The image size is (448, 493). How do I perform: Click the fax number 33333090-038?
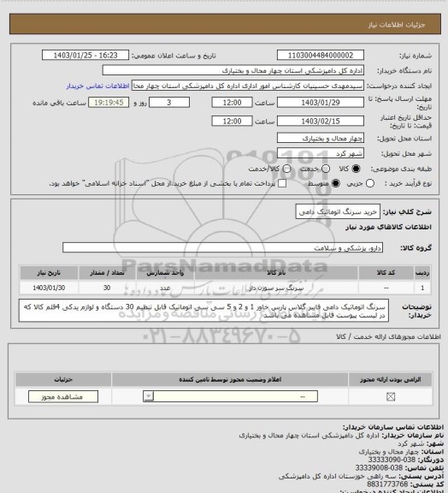coord(392,460)
